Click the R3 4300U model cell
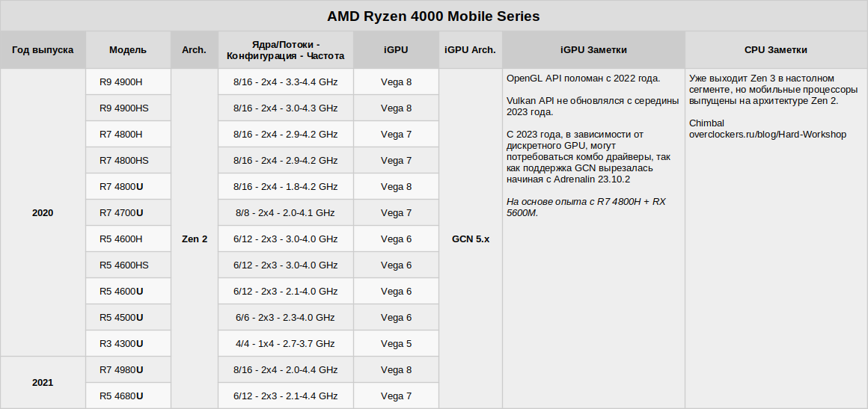This screenshot has height=409, width=868. pyautogui.click(x=121, y=344)
